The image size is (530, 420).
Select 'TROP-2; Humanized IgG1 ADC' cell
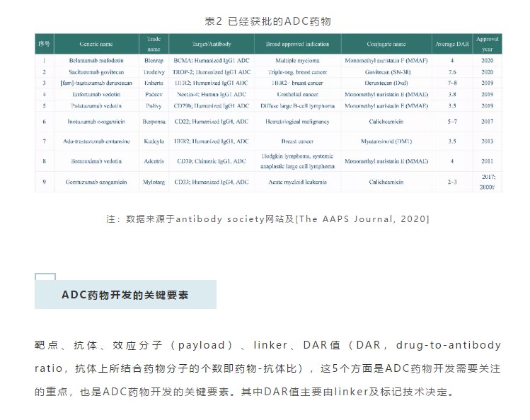click(212, 72)
